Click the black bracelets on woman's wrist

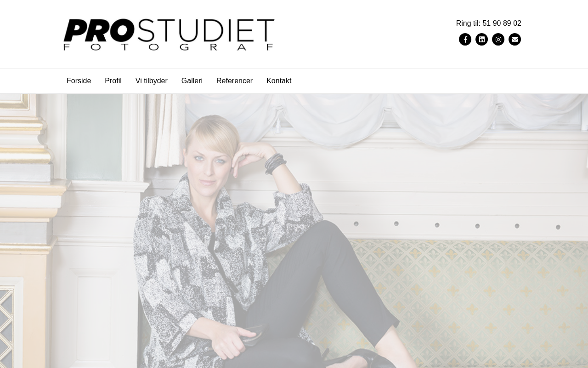[x=275, y=164]
